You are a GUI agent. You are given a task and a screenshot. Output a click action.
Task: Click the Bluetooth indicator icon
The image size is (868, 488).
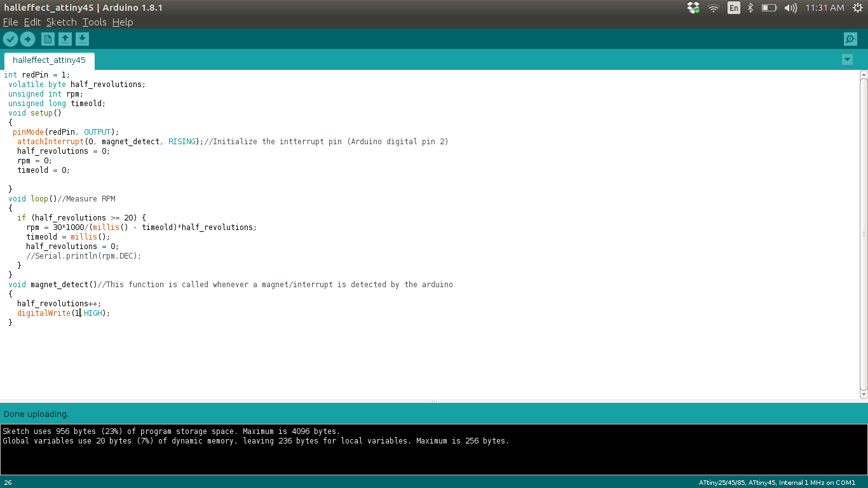(750, 8)
